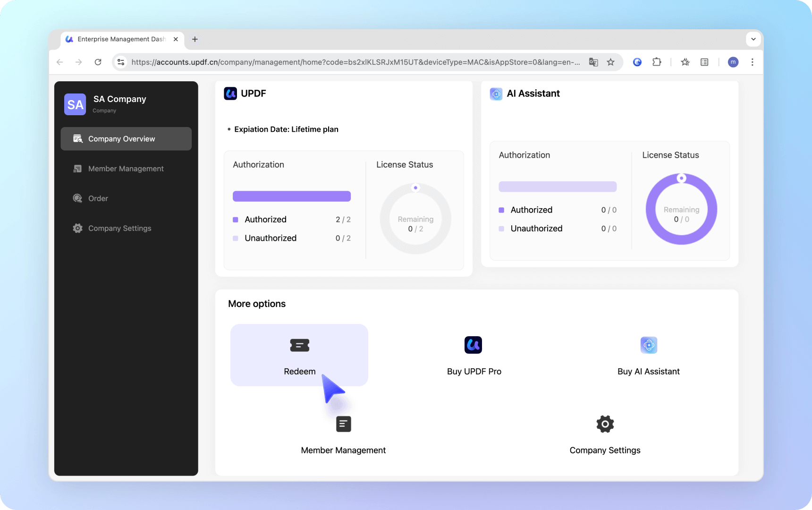This screenshot has height=510, width=812.
Task: Click the More options heading
Action: point(257,304)
